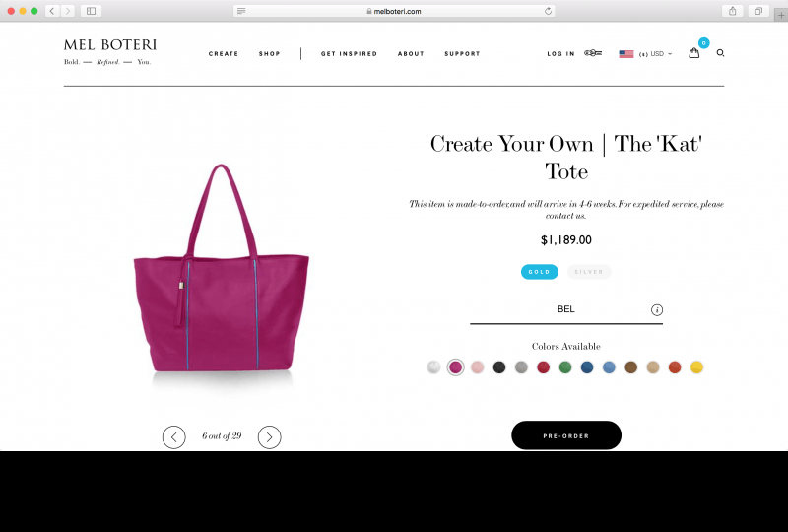Show next bag image with right arrow
The height and width of the screenshot is (532, 788).
pos(269,437)
